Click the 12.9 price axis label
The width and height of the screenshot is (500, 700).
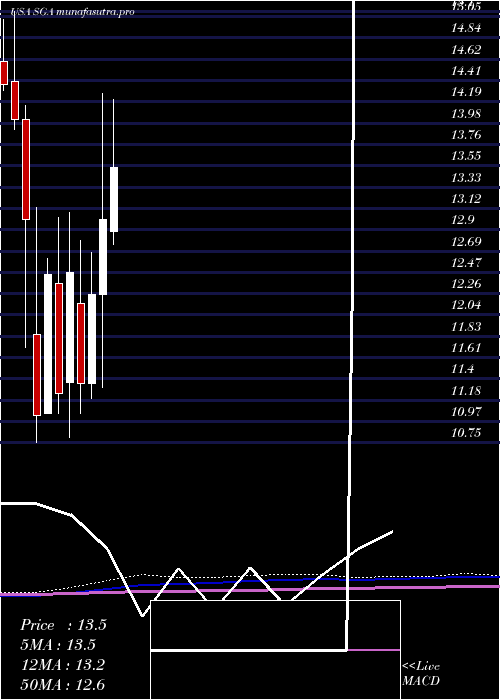463,220
